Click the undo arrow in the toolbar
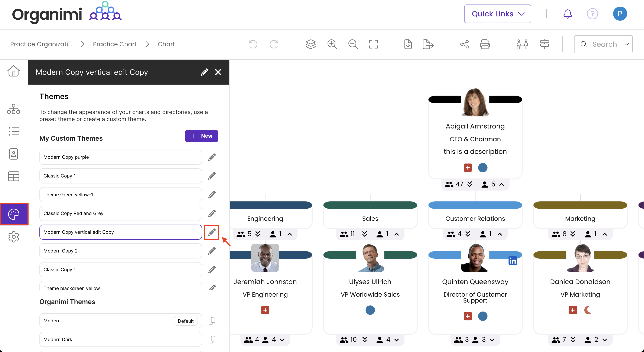 253,44
